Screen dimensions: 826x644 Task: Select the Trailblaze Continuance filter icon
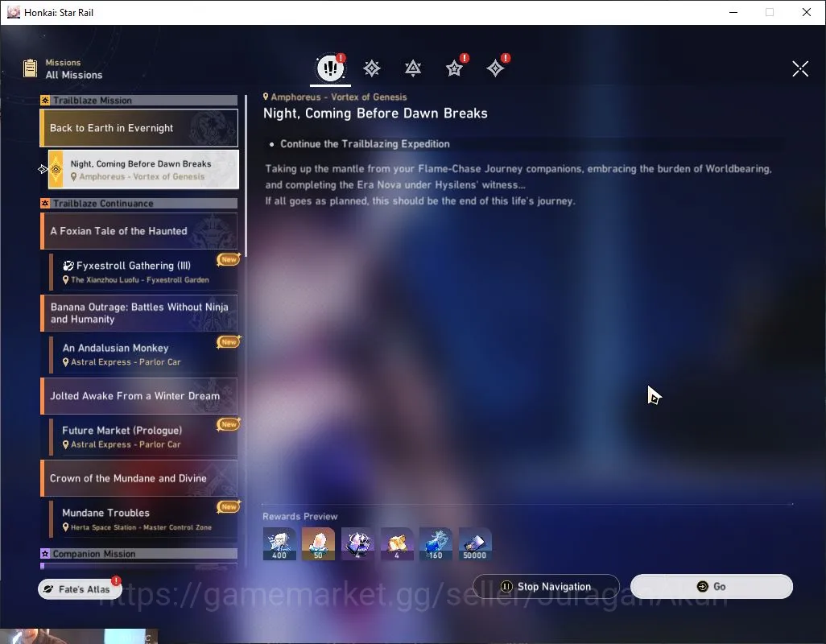point(413,68)
